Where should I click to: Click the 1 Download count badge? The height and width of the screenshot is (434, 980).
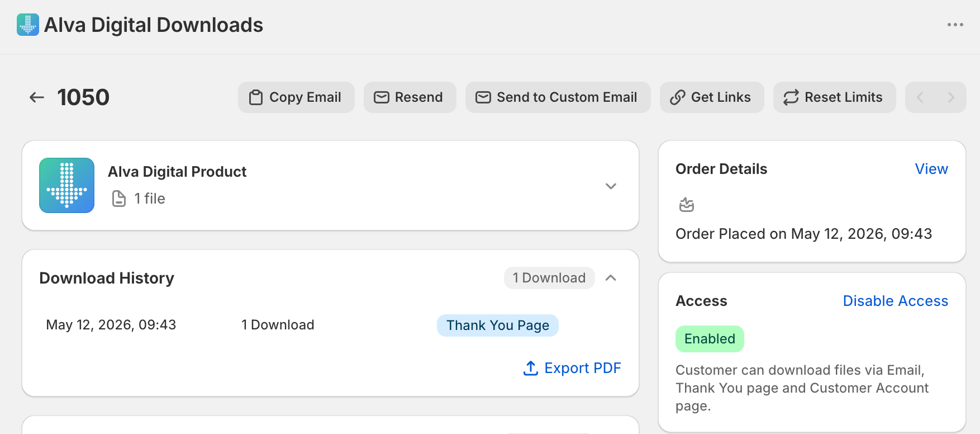pos(549,278)
